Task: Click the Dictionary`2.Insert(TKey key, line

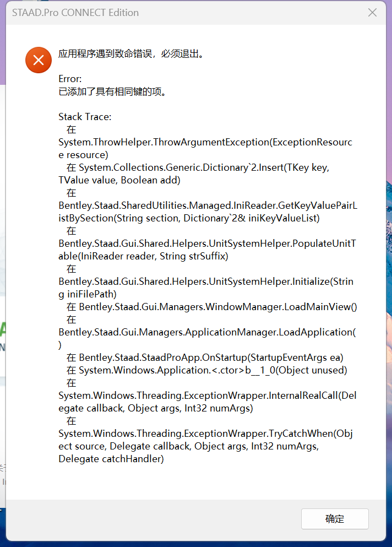Action: [x=198, y=168]
